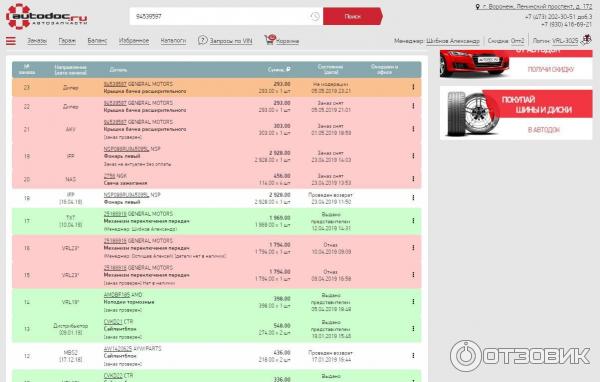Viewport: 600px width, 382px height.
Task: Click manager name Шибков Александр
Action: 453,41
